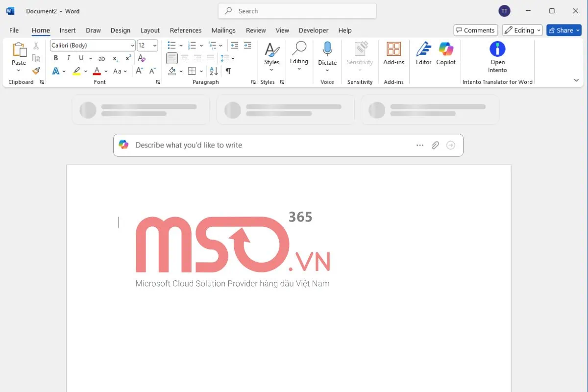Apply subscript formatting
This screenshot has width=588, height=392.
(114, 58)
